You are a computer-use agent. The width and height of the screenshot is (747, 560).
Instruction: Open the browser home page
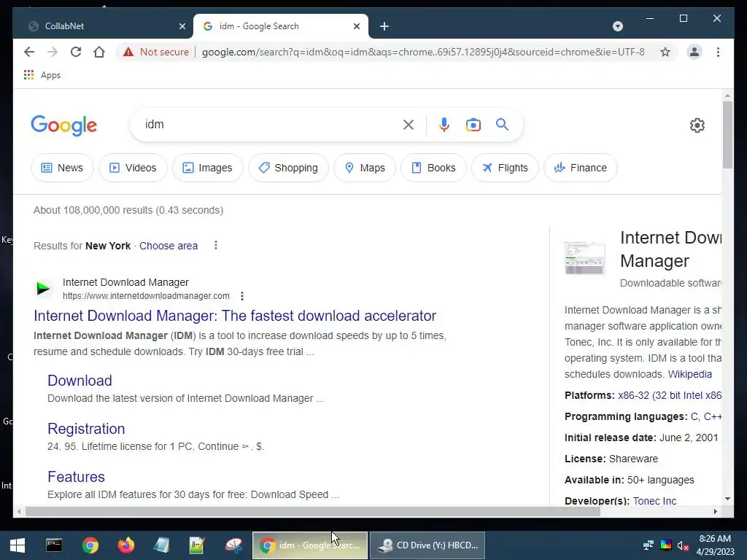point(99,52)
